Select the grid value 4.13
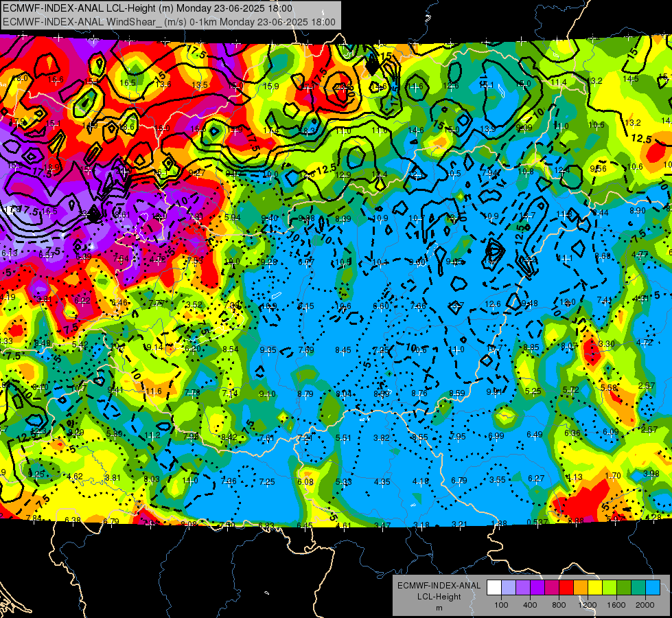Image resolution: width=672 pixels, height=618 pixels. (575, 477)
